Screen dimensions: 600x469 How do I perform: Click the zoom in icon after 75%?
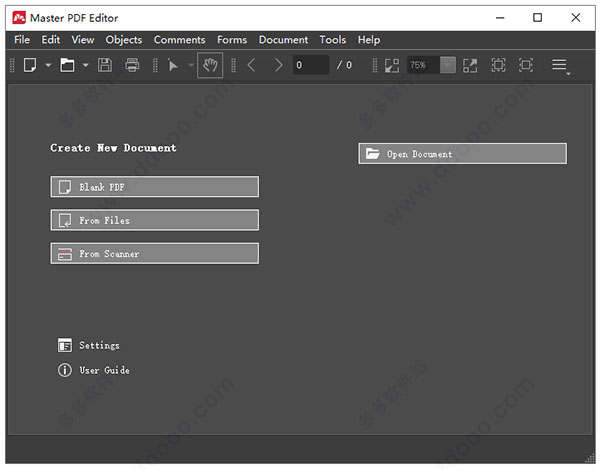[470, 65]
